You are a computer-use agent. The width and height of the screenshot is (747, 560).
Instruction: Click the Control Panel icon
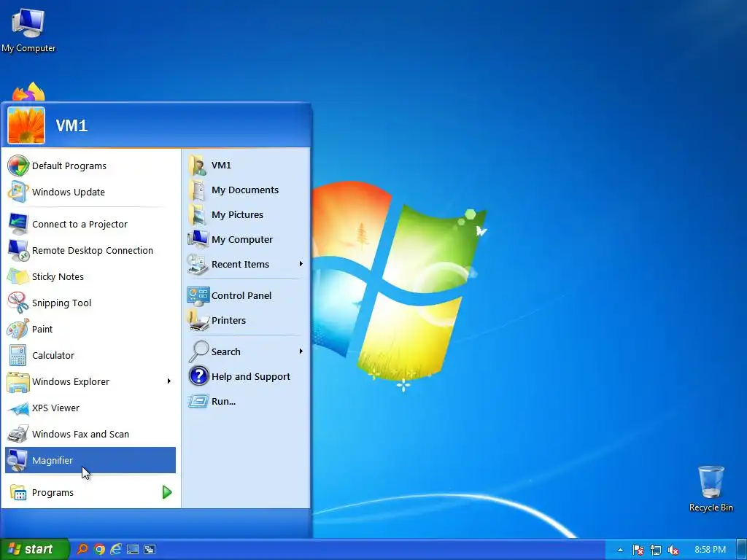(198, 296)
